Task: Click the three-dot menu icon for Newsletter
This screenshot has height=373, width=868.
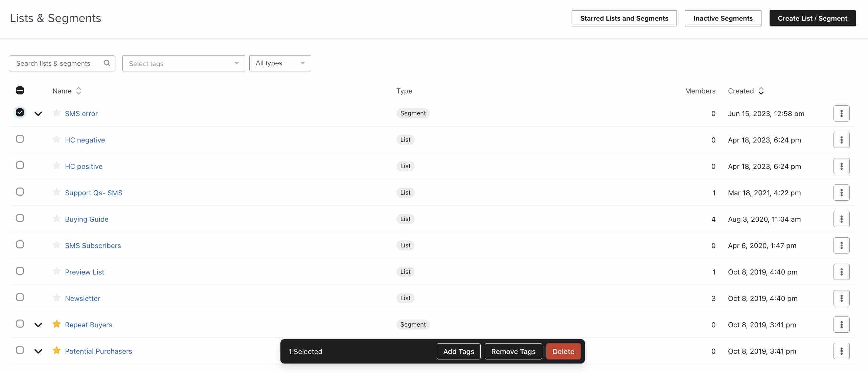Action: 841,298
